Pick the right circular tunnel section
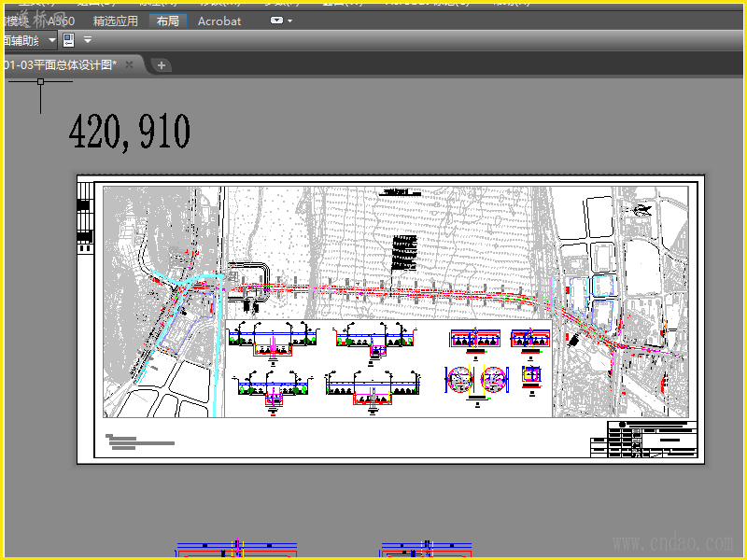 [x=494, y=380]
